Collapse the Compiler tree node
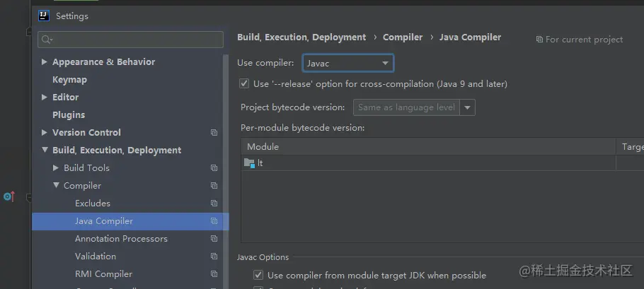This screenshot has width=644, height=289. [56, 186]
